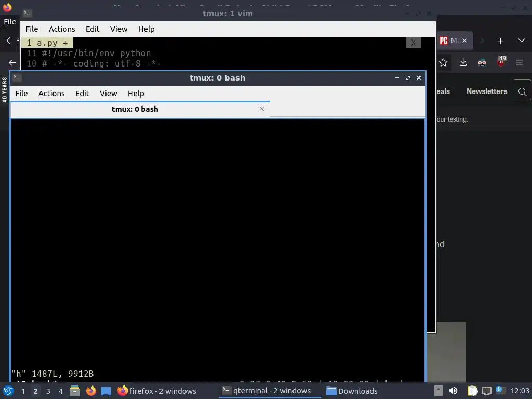Close the PCMag Firefox tab
This screenshot has height=399, width=532.
pos(464,41)
